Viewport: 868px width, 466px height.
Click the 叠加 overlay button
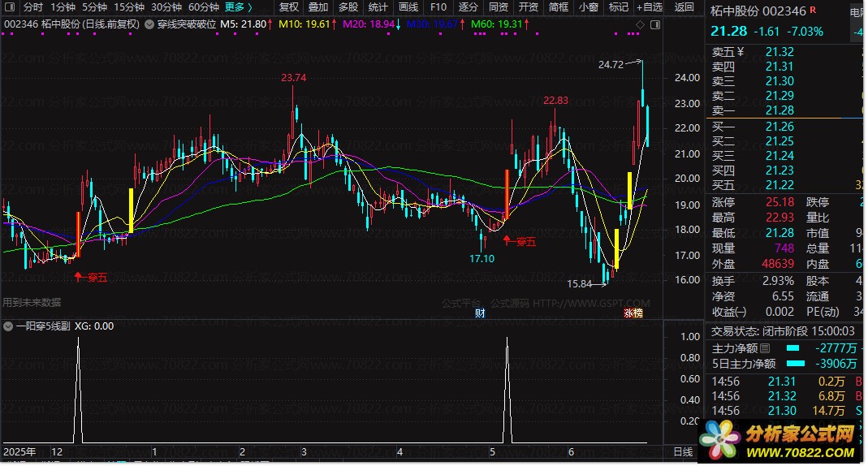click(x=318, y=7)
